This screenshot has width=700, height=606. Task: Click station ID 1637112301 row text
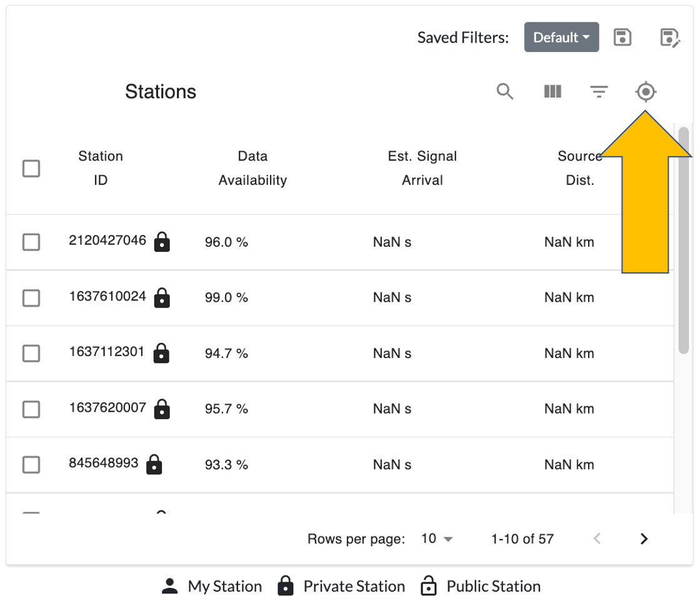[x=107, y=352]
